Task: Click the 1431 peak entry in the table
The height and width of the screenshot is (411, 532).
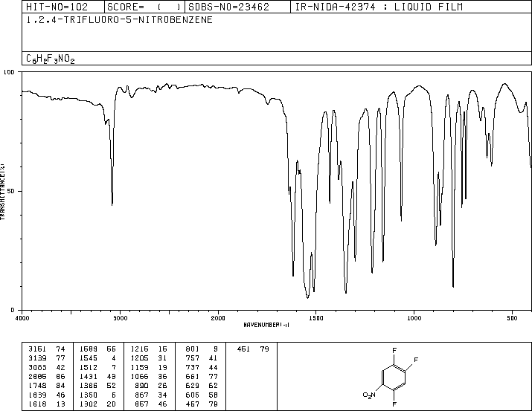Action: 97,376
